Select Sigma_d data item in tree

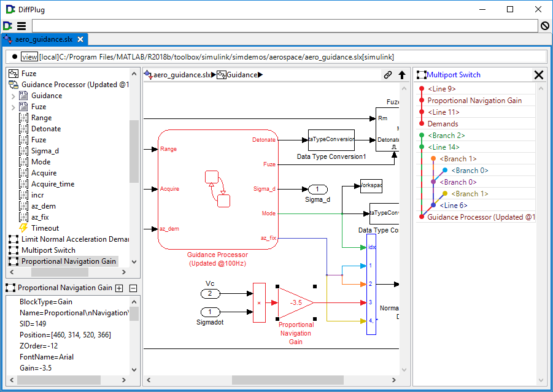coord(45,151)
